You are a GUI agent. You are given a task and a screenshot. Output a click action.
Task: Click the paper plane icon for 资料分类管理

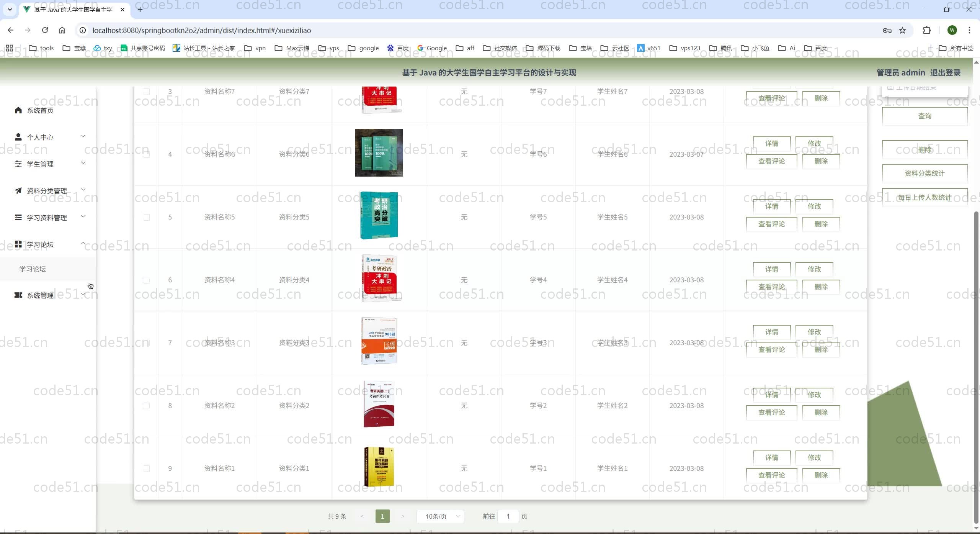[x=18, y=191]
